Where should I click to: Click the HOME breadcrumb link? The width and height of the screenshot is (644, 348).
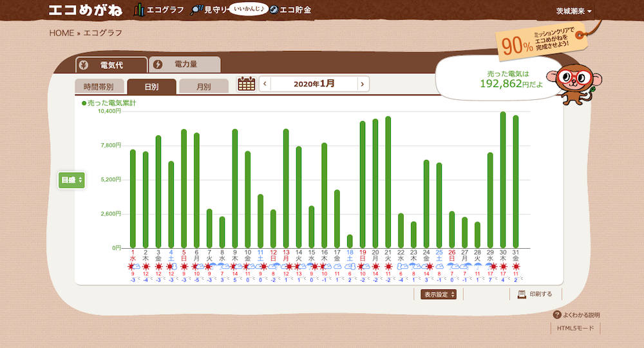pos(62,33)
